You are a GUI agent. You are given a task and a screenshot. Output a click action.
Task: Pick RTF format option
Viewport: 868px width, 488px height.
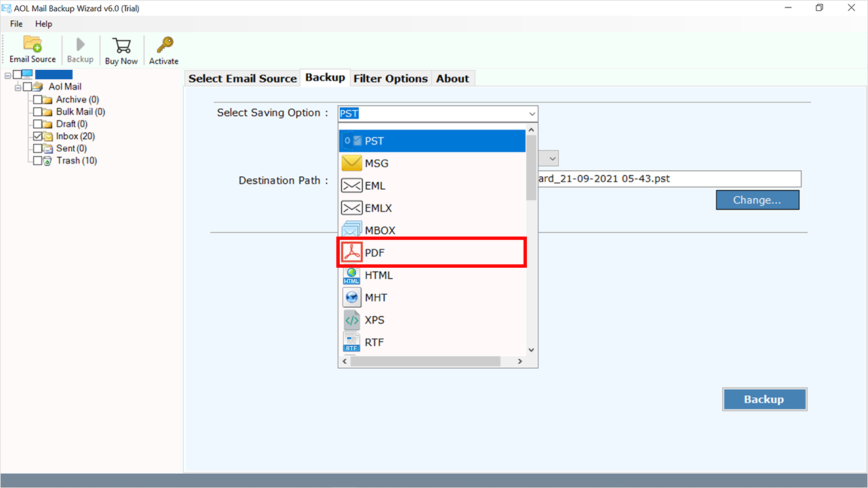pyautogui.click(x=432, y=342)
